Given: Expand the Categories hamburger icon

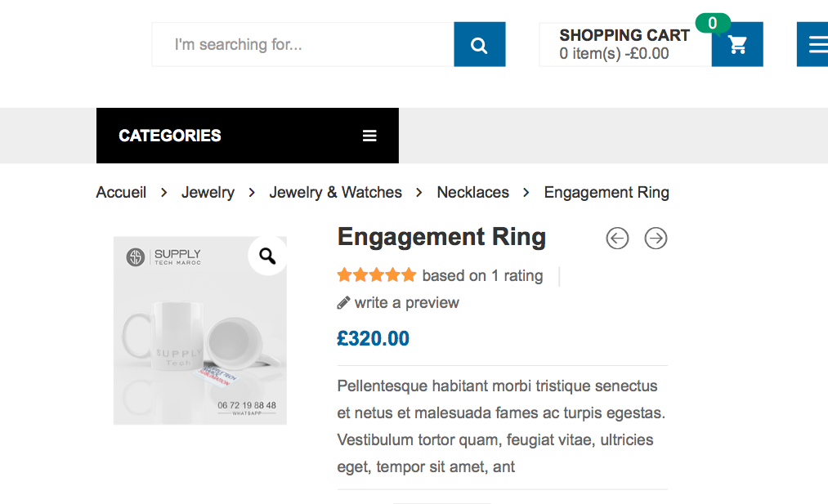Looking at the screenshot, I should [369, 136].
